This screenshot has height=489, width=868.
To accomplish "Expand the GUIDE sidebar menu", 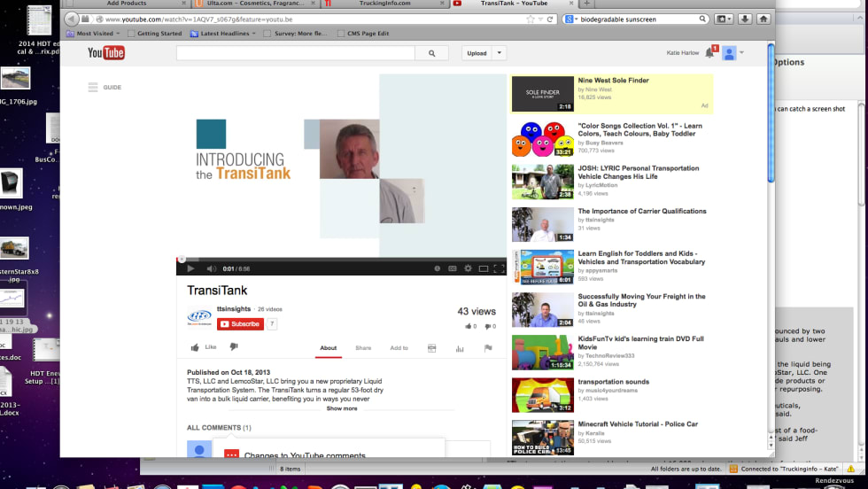I will coord(105,88).
